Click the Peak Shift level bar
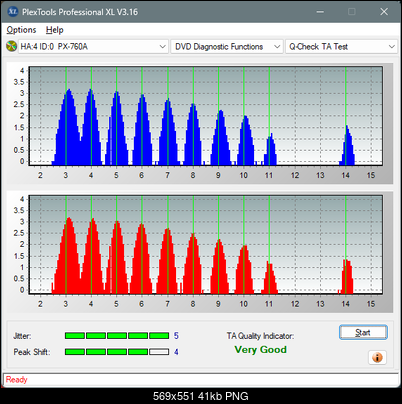 117,352
